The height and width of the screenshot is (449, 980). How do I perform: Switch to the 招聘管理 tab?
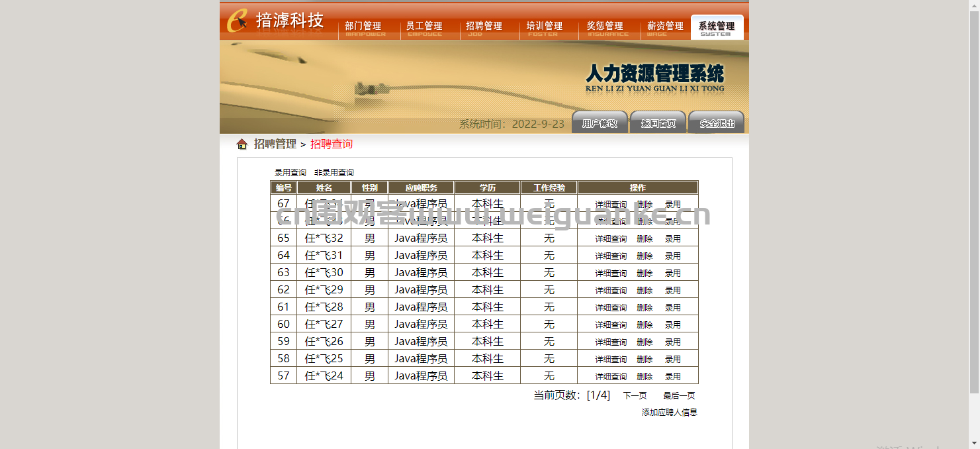(484, 27)
